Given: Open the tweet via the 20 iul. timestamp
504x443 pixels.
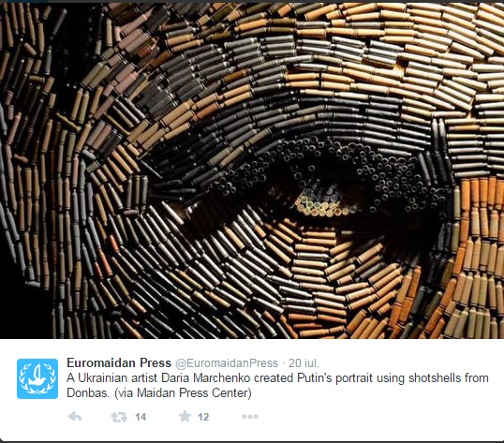Looking at the screenshot, I should [x=304, y=363].
